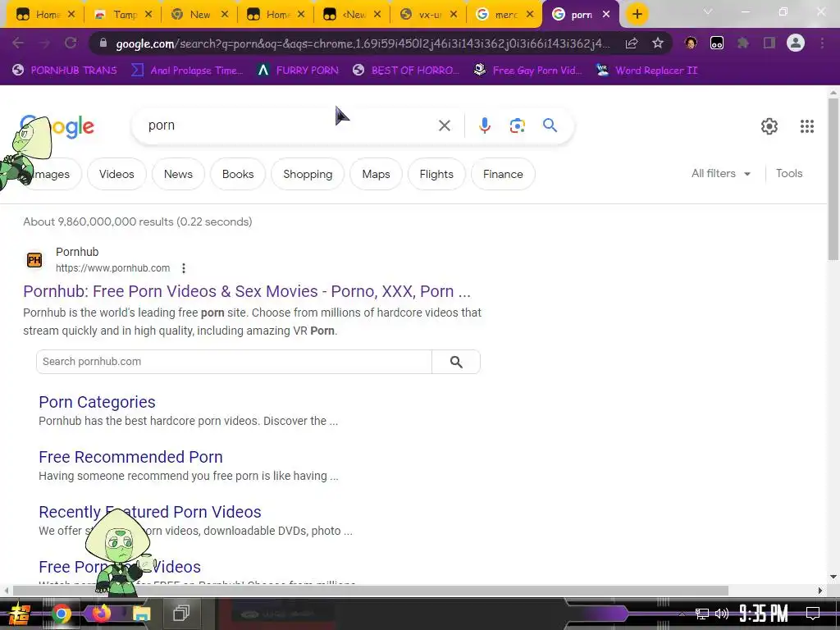The width and height of the screenshot is (840, 630).
Task: Open the Chrome three-dot menu
Action: [x=822, y=43]
